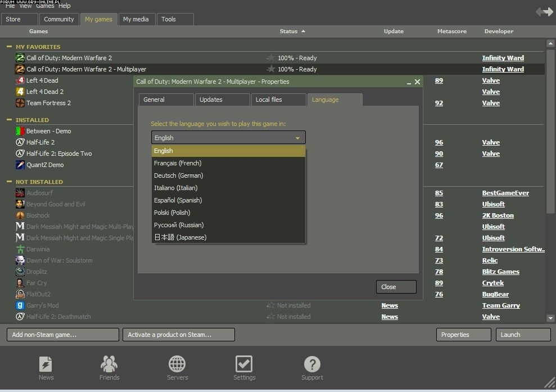Screen dimensions: 556x392
Task: Open the Community tab
Action: tap(59, 19)
